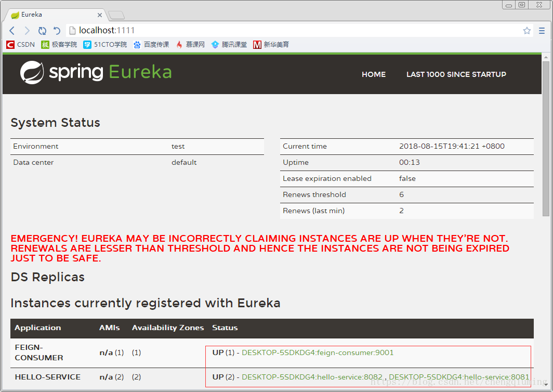This screenshot has width=553, height=392.
Task: Go back with the browser back arrow
Action: (12, 31)
